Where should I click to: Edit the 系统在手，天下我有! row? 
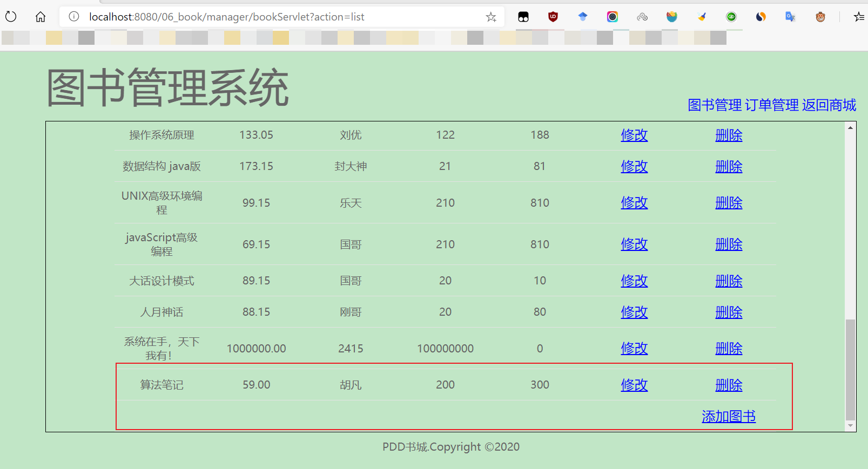coord(634,348)
